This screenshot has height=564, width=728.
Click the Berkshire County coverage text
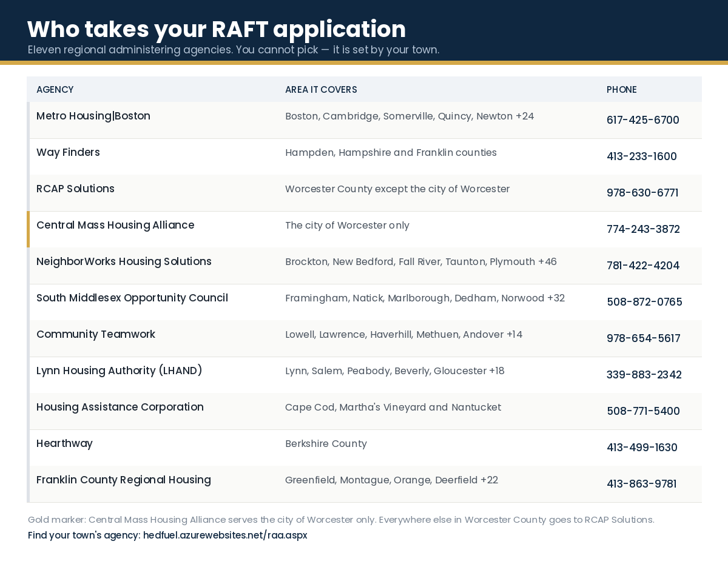326,443
